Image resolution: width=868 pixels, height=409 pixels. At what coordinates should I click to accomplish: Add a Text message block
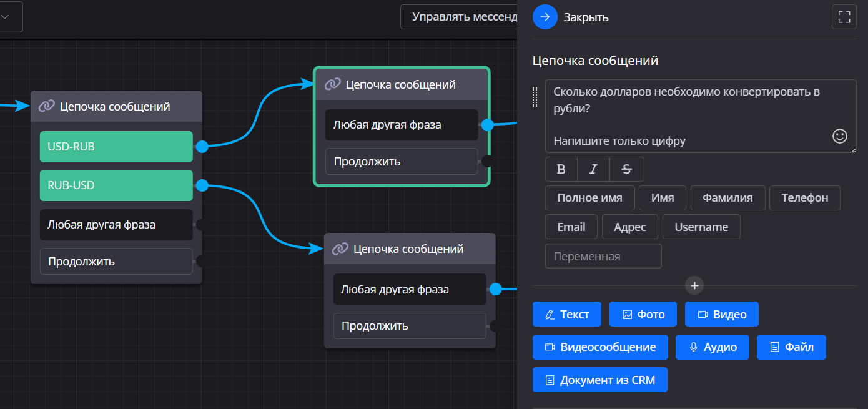(x=566, y=314)
